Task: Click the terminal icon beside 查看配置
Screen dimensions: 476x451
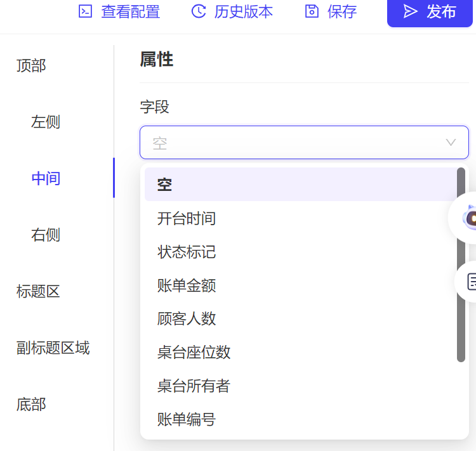Action: (x=85, y=11)
